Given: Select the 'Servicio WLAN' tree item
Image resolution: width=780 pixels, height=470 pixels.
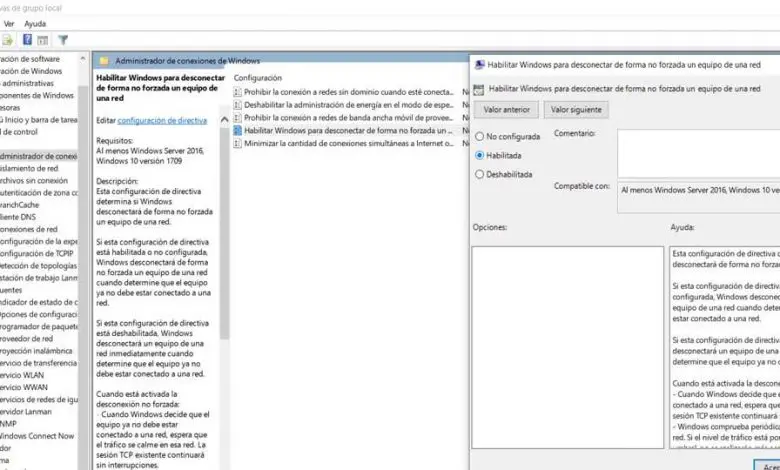Looking at the screenshot, I should 22,376.
